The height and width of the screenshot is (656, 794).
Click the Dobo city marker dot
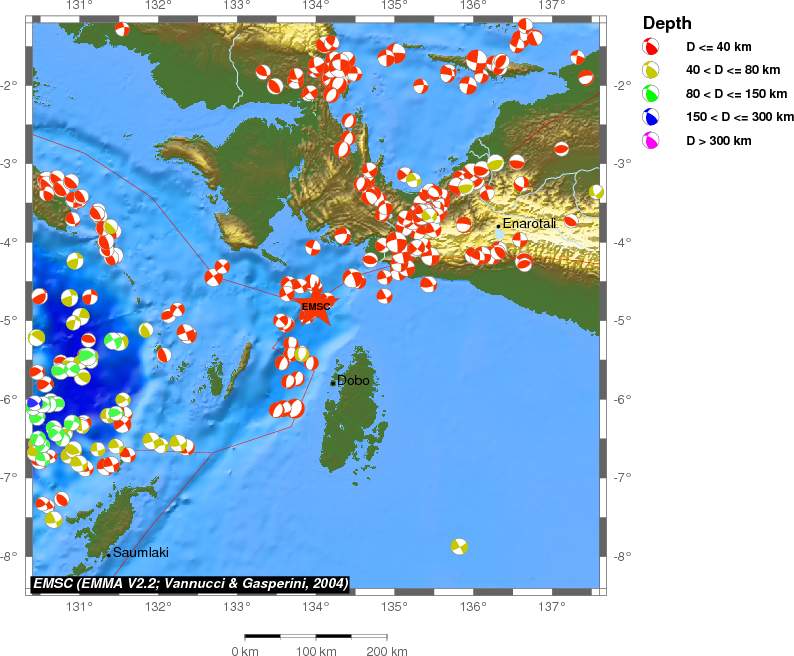click(333, 382)
